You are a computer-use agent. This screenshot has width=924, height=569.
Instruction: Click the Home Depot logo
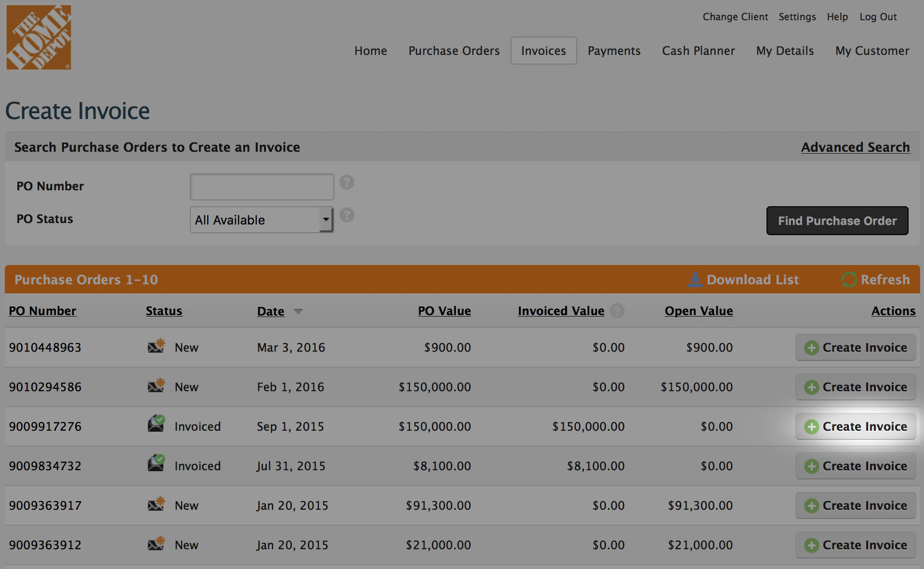click(39, 38)
